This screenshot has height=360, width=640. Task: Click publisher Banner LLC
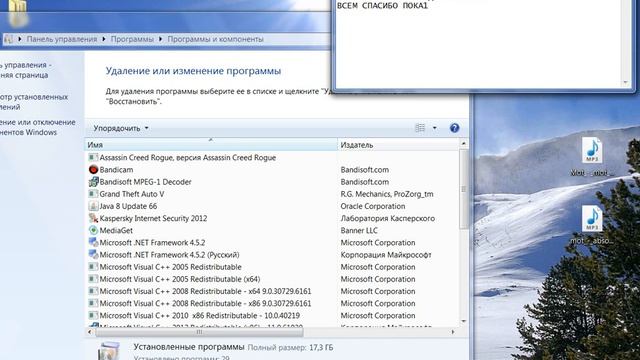point(359,231)
